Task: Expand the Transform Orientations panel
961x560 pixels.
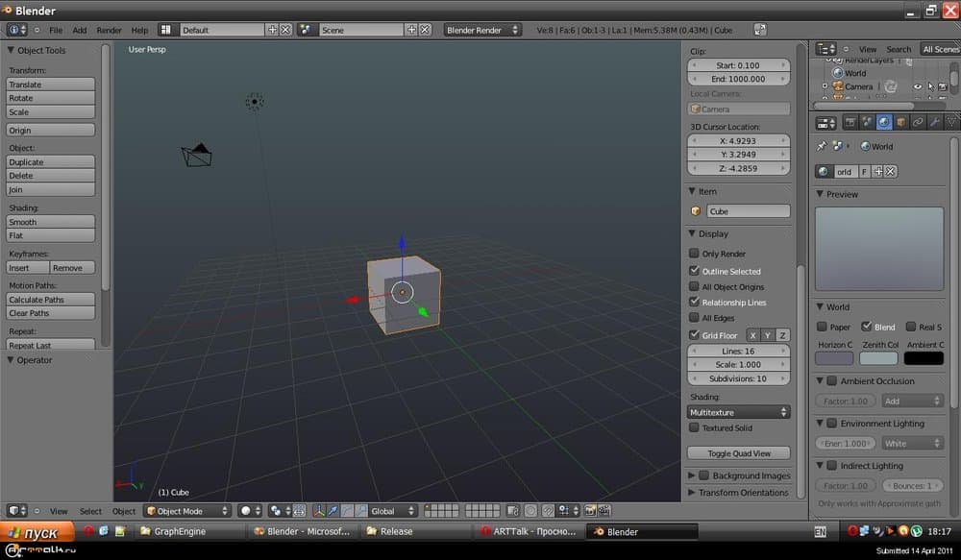Action: tap(691, 492)
